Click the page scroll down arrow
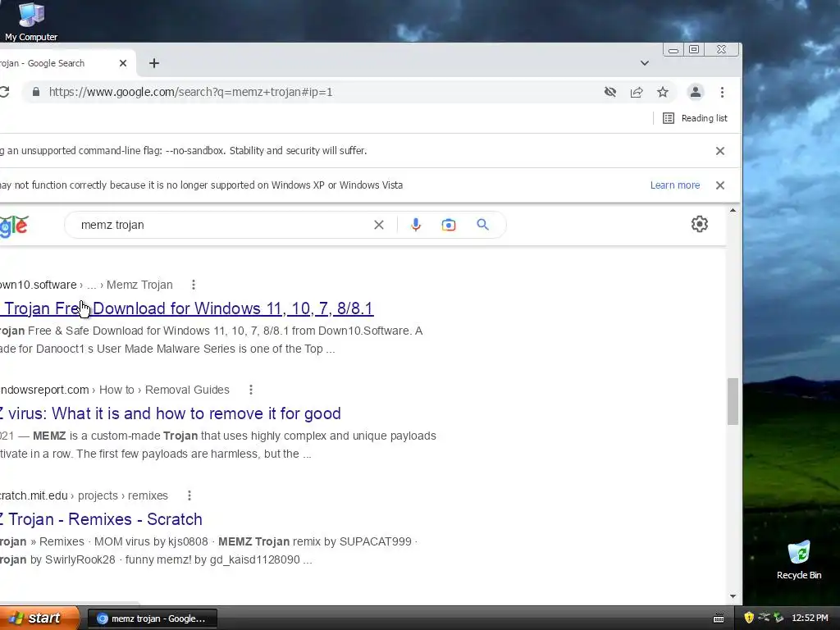This screenshot has width=840, height=630. pyautogui.click(x=733, y=596)
